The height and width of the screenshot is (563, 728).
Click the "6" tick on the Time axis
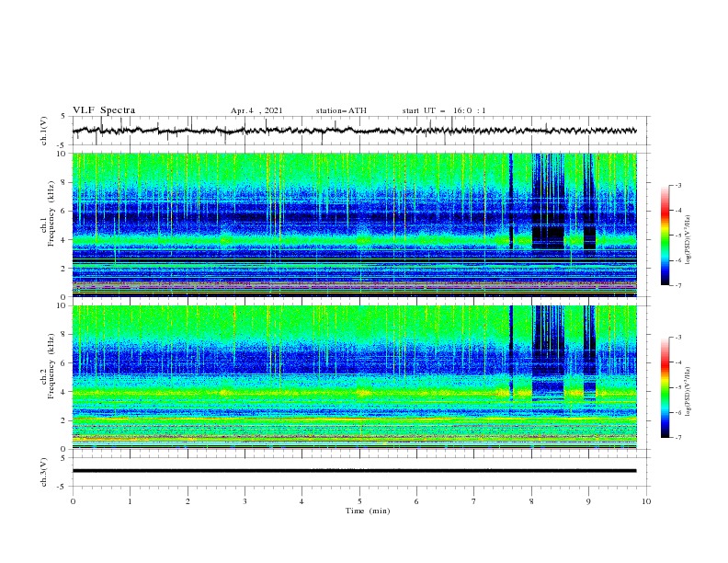click(x=416, y=501)
